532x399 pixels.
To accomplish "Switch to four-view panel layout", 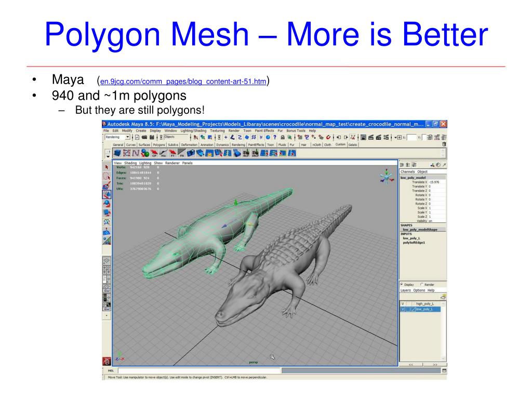I will click(107, 270).
